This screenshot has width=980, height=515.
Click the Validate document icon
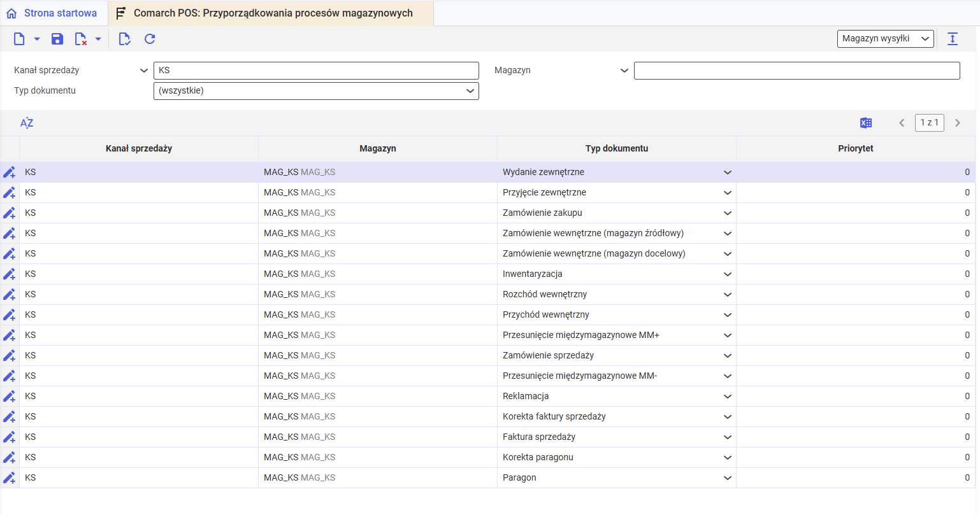point(124,39)
